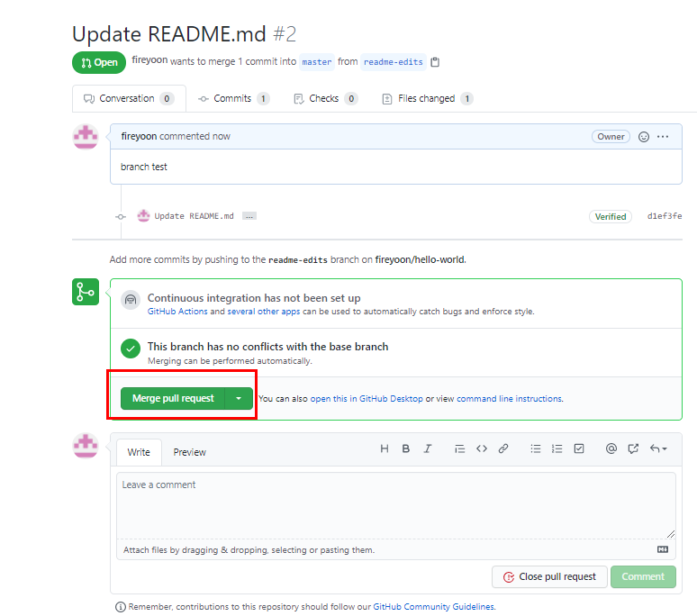Open several other apps link

(x=264, y=311)
